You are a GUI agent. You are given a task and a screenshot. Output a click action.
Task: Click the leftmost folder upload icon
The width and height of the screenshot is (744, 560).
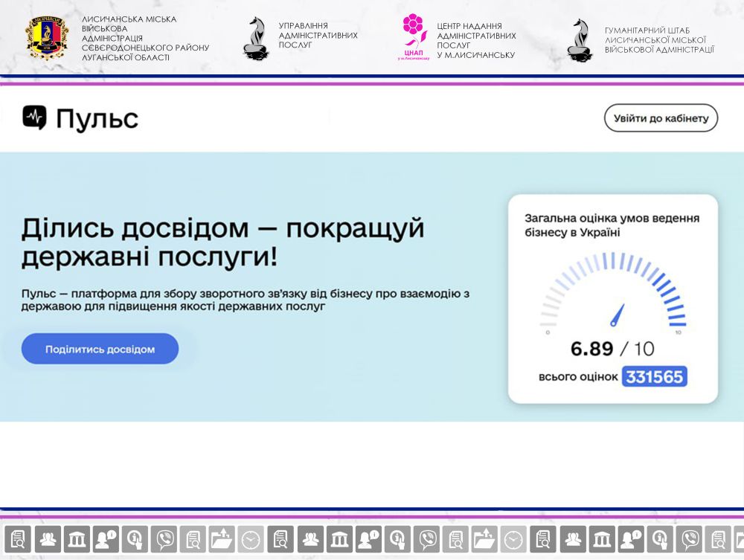[x=222, y=538]
